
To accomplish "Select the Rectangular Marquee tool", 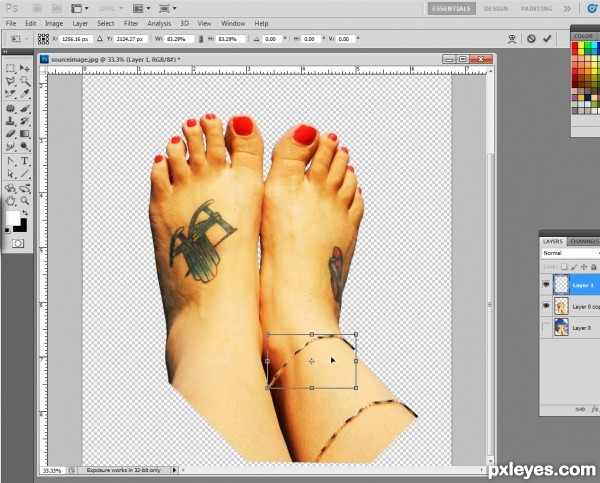I will point(10,69).
